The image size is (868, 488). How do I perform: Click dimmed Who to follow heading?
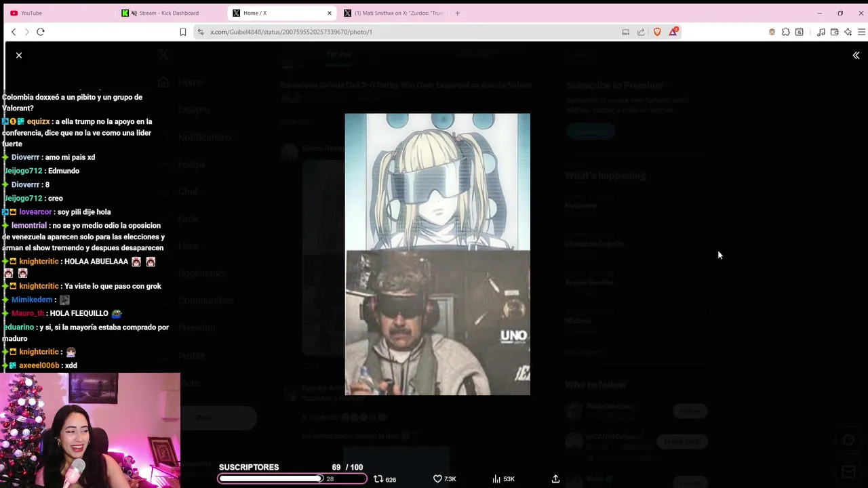pos(595,384)
